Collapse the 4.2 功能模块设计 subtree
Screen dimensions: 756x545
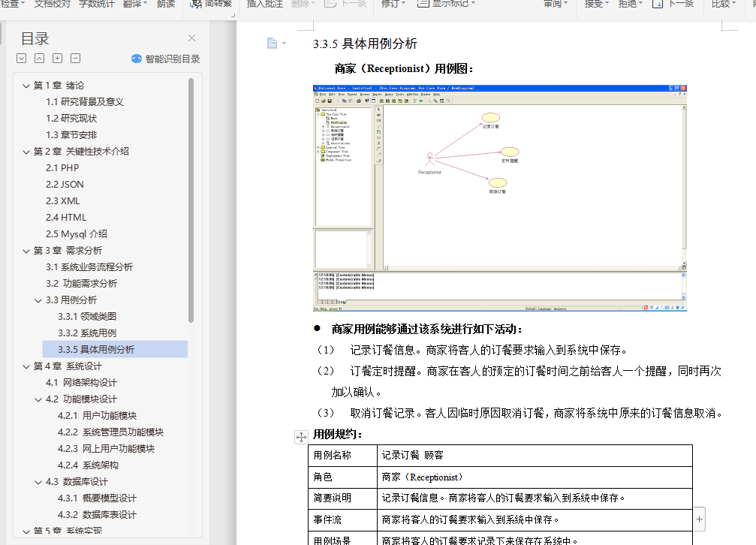38,400
